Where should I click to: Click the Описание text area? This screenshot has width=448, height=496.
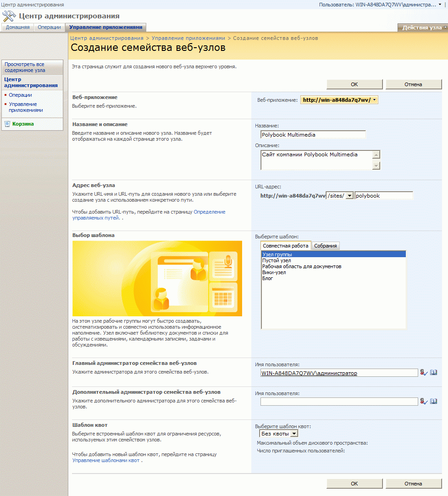pos(316,160)
